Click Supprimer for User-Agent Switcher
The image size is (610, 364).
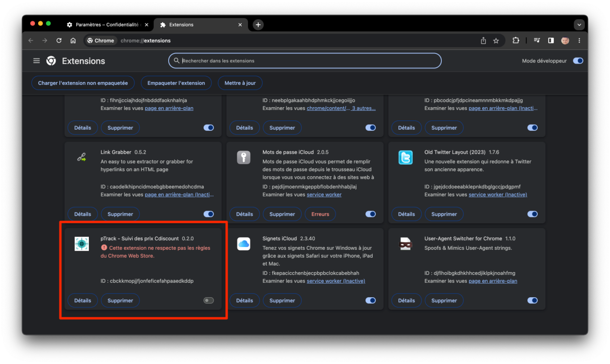click(x=444, y=301)
